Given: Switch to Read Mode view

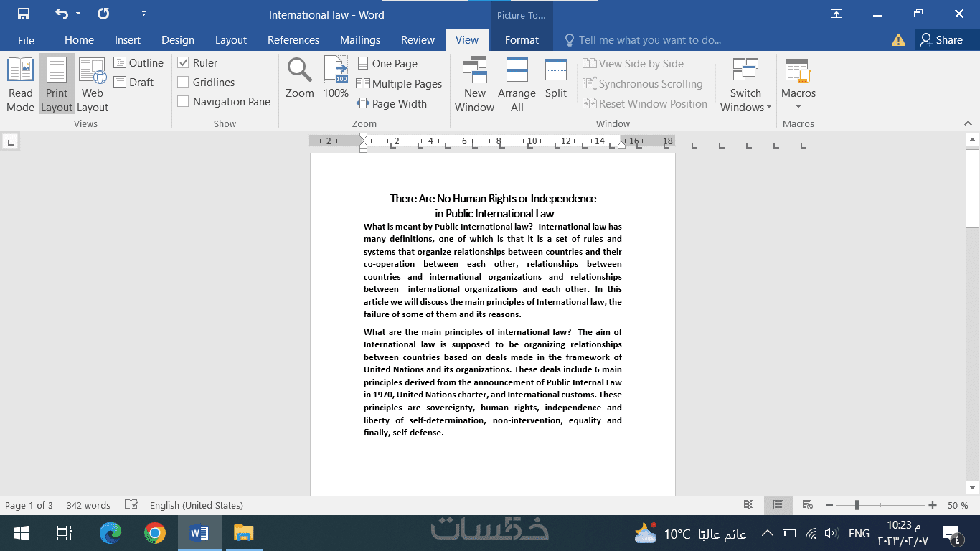Looking at the screenshot, I should click(20, 85).
